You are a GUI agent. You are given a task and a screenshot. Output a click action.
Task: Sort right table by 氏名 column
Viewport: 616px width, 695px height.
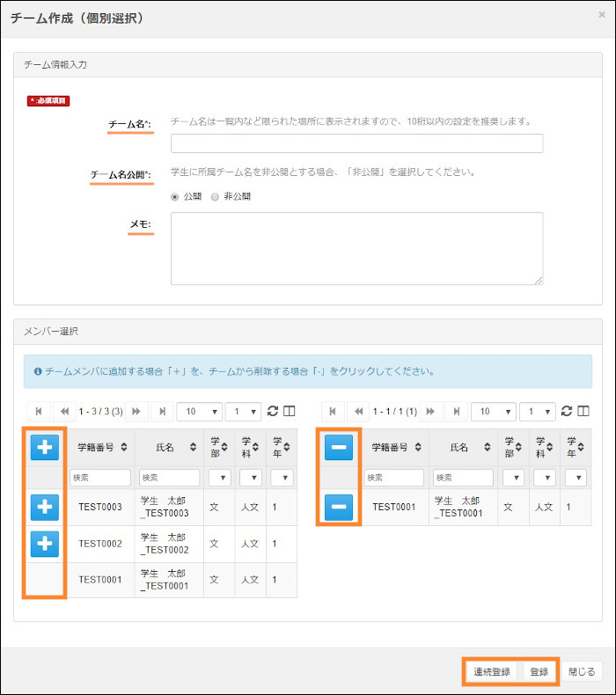click(x=464, y=448)
